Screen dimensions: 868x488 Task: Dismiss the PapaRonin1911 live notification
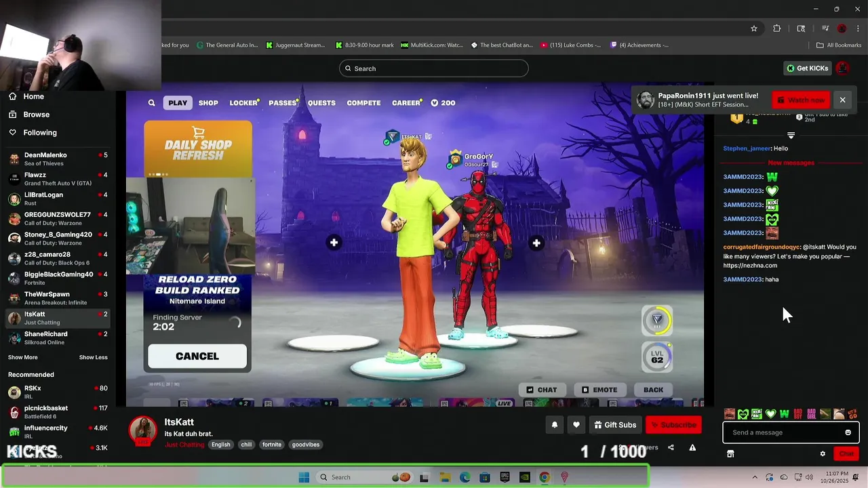pos(842,100)
